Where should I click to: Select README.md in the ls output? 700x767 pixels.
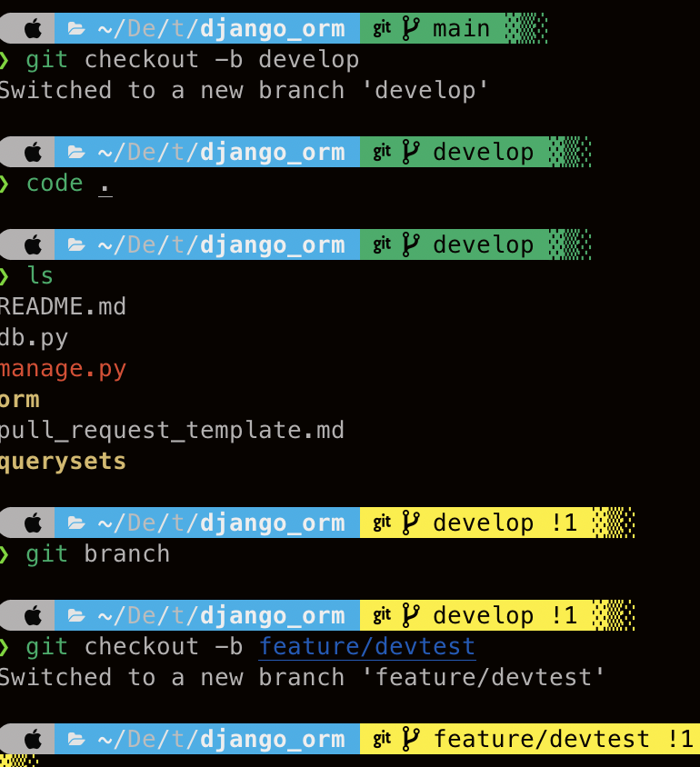63,306
